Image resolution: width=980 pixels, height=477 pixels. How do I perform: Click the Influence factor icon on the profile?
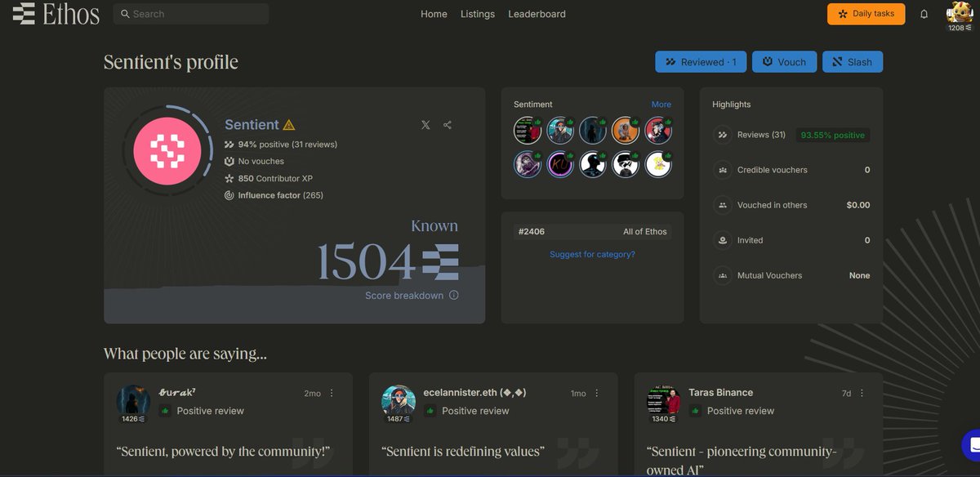[x=230, y=195]
